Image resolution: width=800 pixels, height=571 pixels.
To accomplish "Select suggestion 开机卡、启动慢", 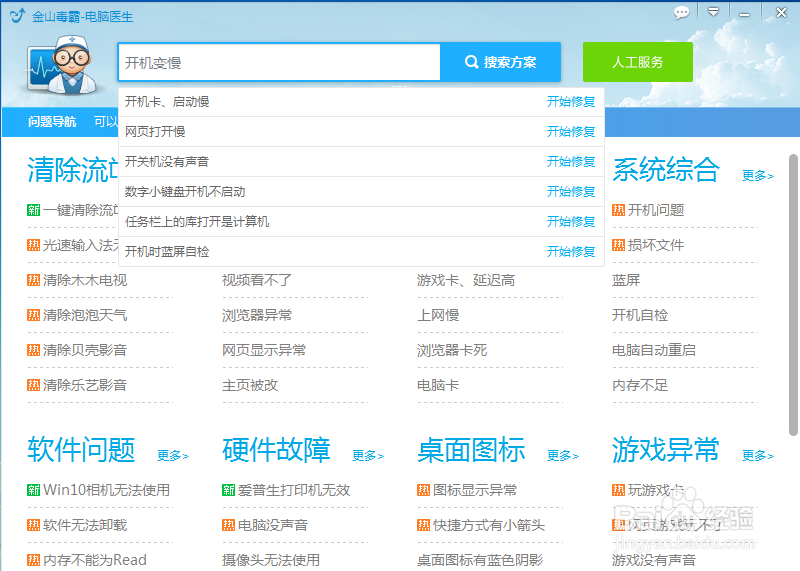I will pyautogui.click(x=167, y=102).
